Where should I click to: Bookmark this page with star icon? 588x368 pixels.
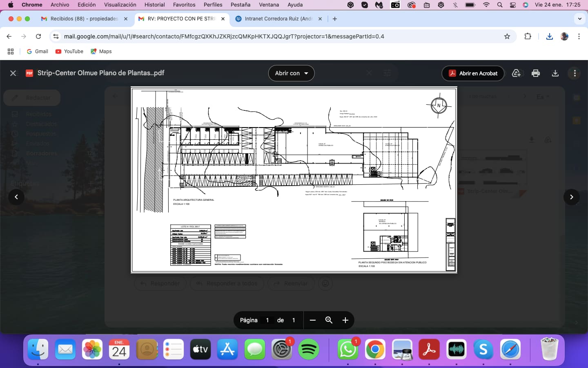point(507,36)
